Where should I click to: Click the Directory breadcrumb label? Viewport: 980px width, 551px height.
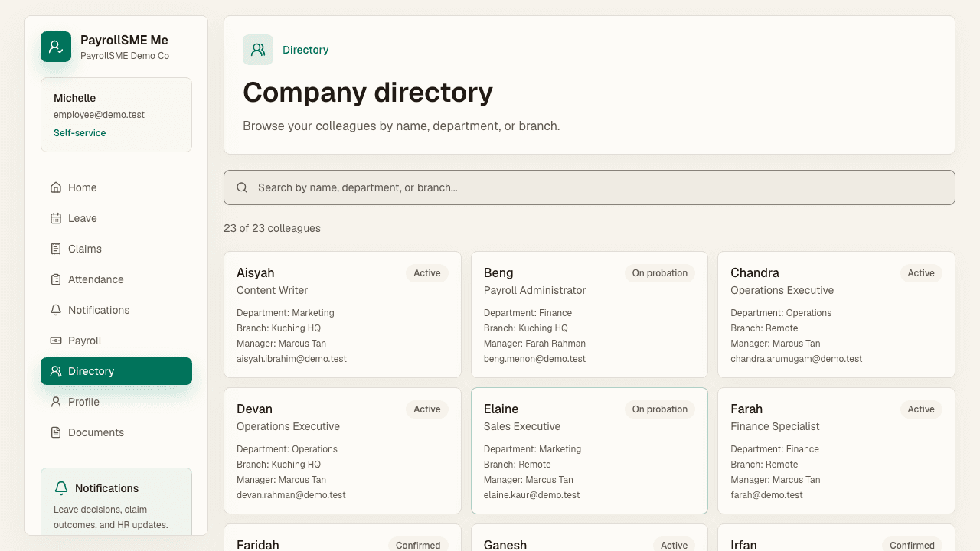coord(305,50)
